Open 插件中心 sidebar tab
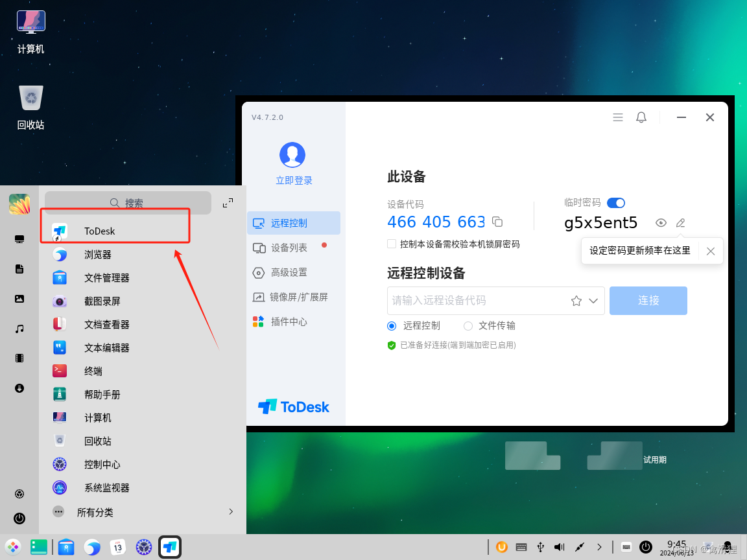Viewport: 747px width, 560px height. (294, 322)
